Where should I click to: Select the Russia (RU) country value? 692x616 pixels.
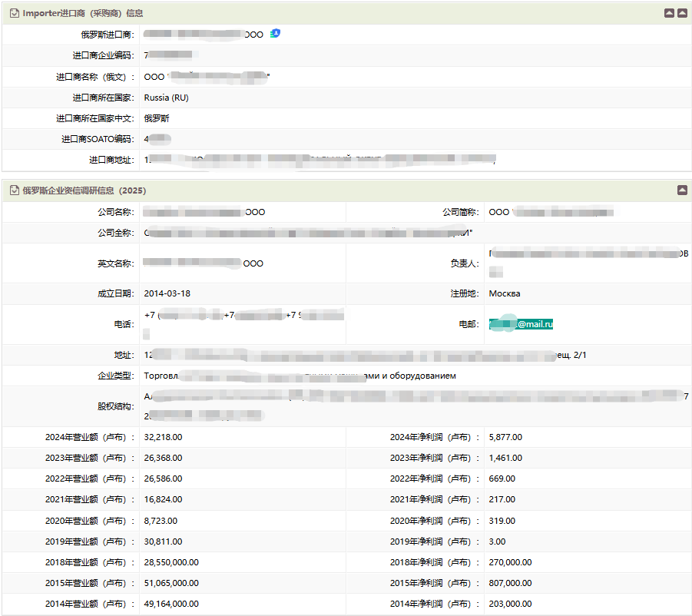166,98
